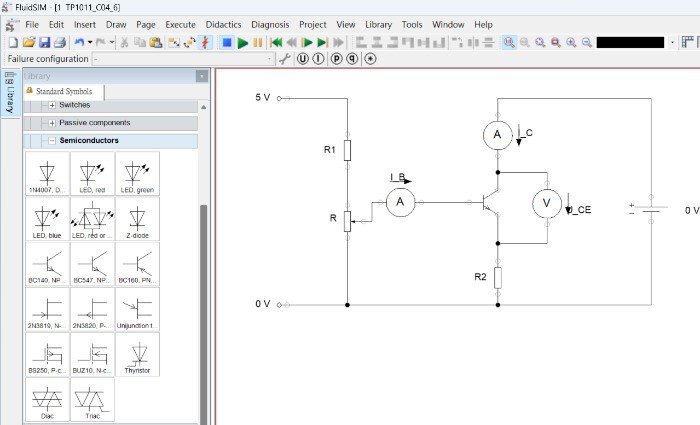Image resolution: width=700 pixels, height=425 pixels.
Task: Click the vertical Library side tab
Action: click(9, 93)
